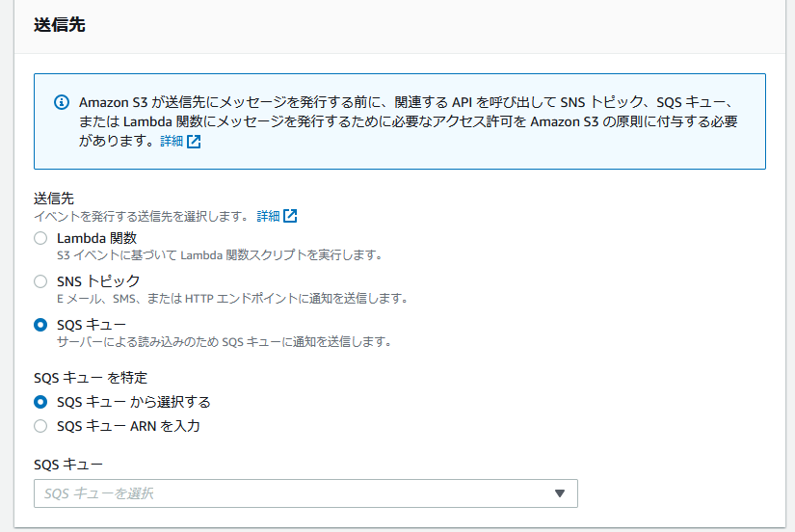Click the external link icon in the notice
The width and height of the screenshot is (795, 532).
pyautogui.click(x=194, y=142)
